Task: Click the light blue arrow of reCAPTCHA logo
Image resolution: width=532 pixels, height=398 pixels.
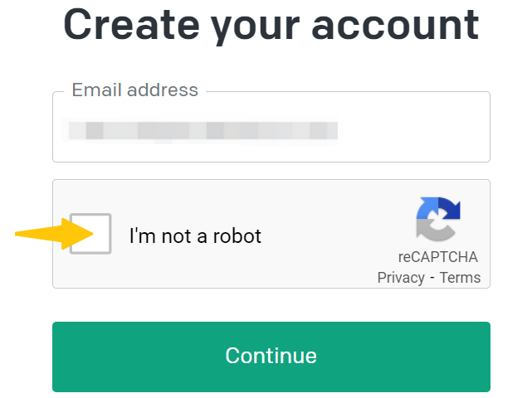Action: (427, 208)
